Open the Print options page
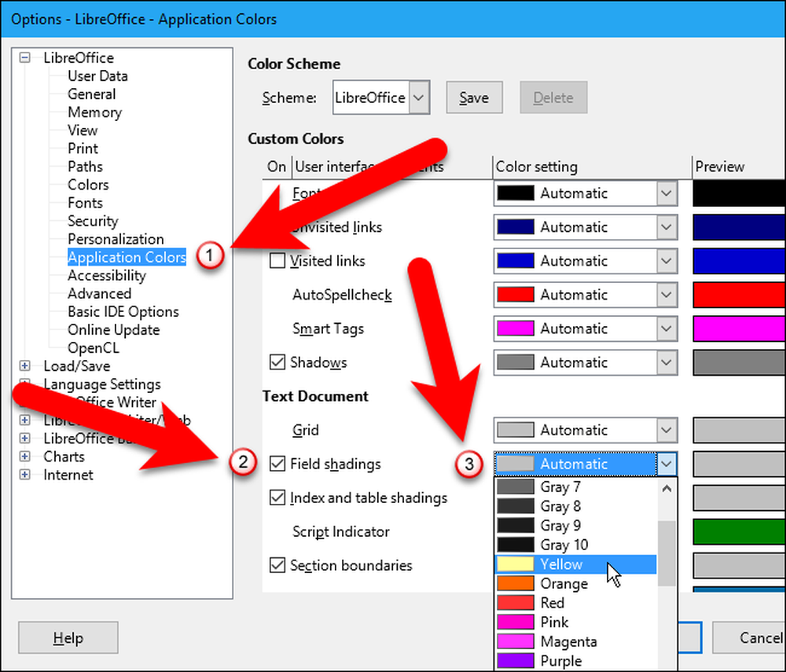This screenshot has height=672, width=786. pos(83,149)
